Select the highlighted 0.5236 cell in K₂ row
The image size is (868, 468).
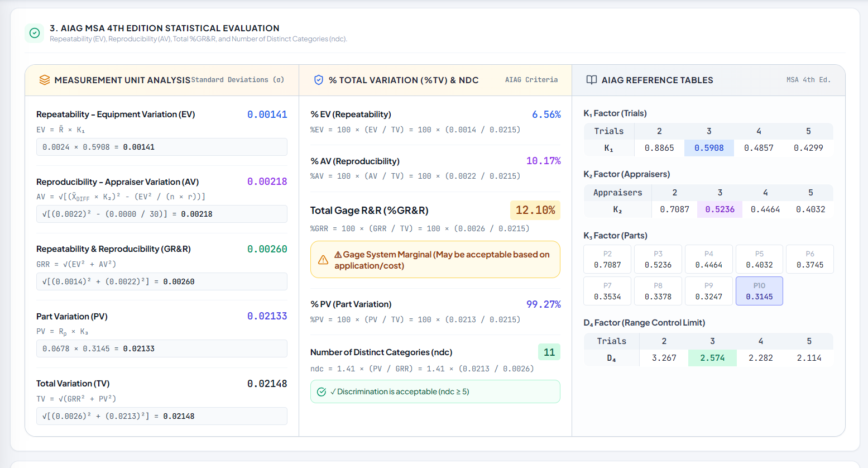click(720, 209)
